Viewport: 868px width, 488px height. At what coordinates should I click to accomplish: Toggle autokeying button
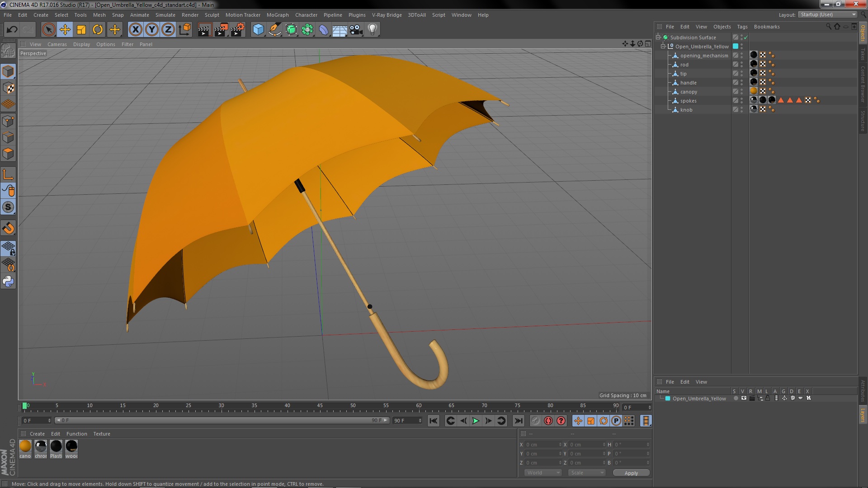548,421
